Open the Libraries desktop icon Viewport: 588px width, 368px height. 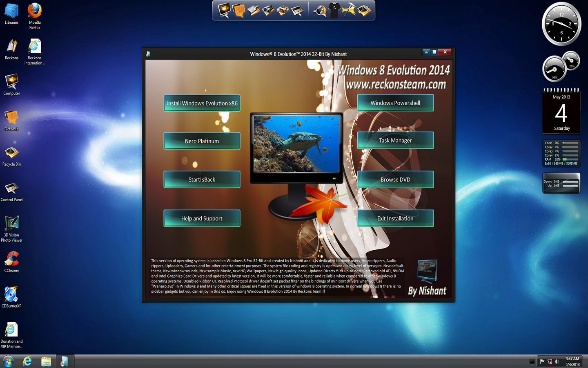[x=11, y=13]
